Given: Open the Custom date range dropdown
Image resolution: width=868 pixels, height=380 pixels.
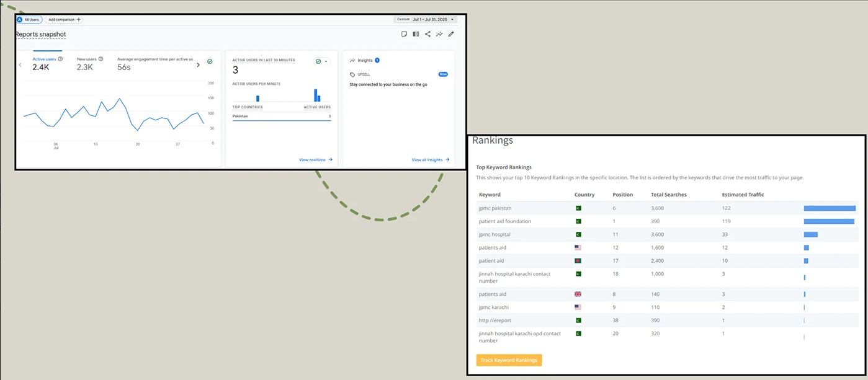Looking at the screenshot, I should [426, 20].
